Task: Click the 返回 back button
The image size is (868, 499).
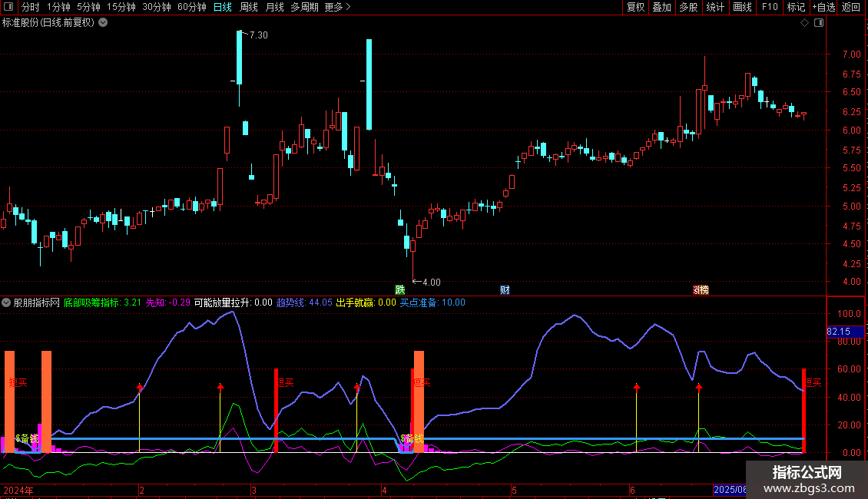Action: [851, 7]
